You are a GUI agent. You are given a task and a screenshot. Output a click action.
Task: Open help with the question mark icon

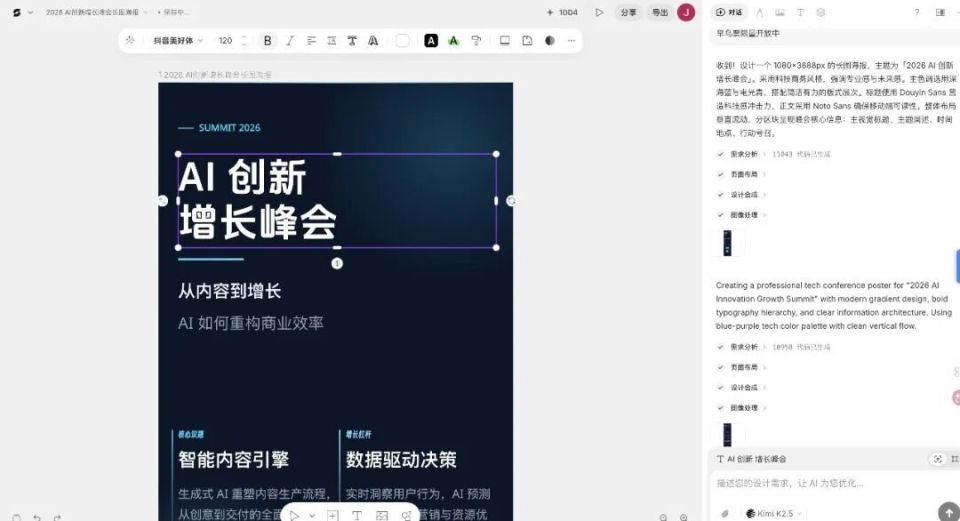tap(917, 12)
